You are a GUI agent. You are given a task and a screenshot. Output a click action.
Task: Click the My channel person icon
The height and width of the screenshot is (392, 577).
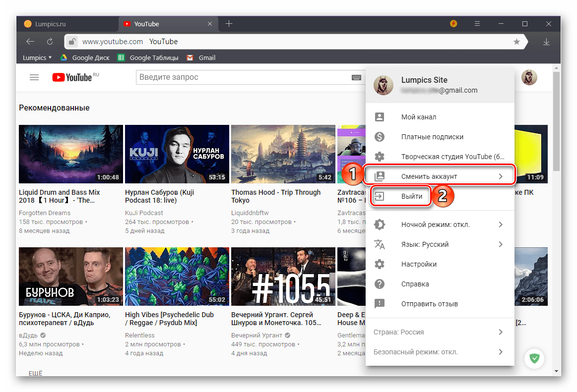[x=380, y=117]
